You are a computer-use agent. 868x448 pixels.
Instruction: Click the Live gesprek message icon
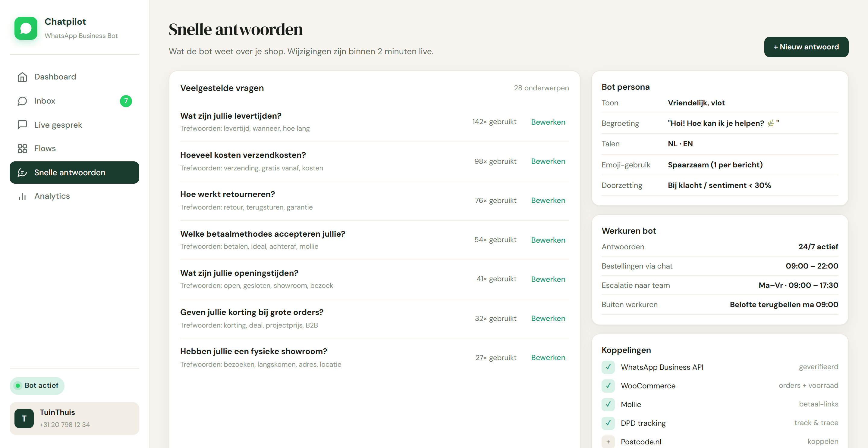pyautogui.click(x=22, y=125)
